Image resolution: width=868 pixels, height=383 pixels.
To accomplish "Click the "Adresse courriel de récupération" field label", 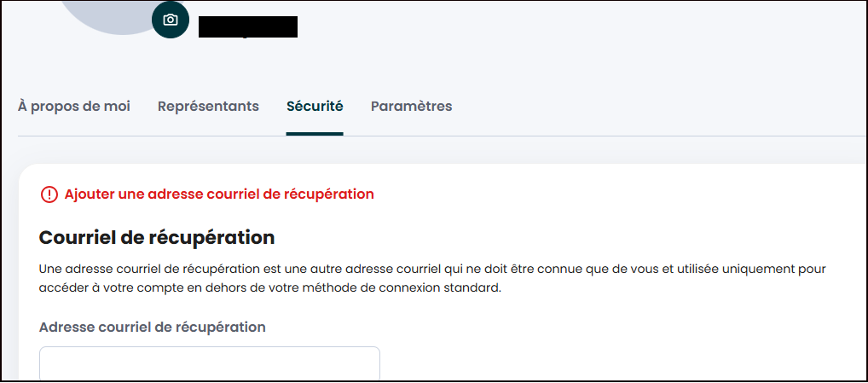I will click(153, 327).
